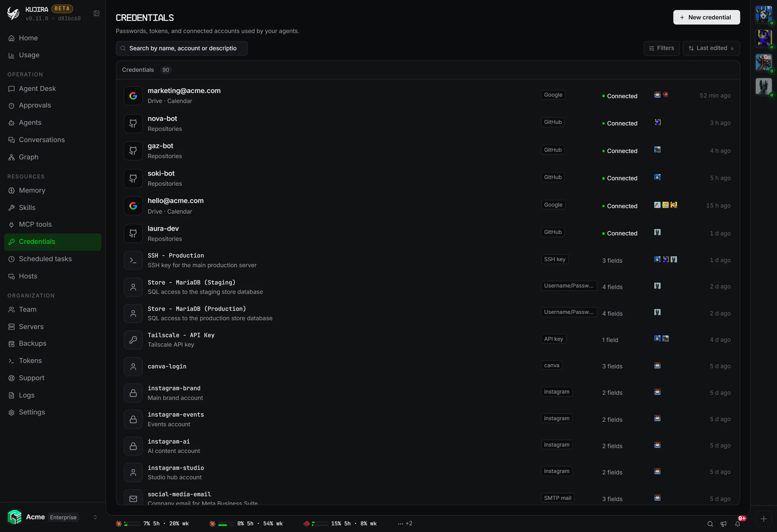
Task: Collapse the sidebar panel icon
Action: coord(96,13)
